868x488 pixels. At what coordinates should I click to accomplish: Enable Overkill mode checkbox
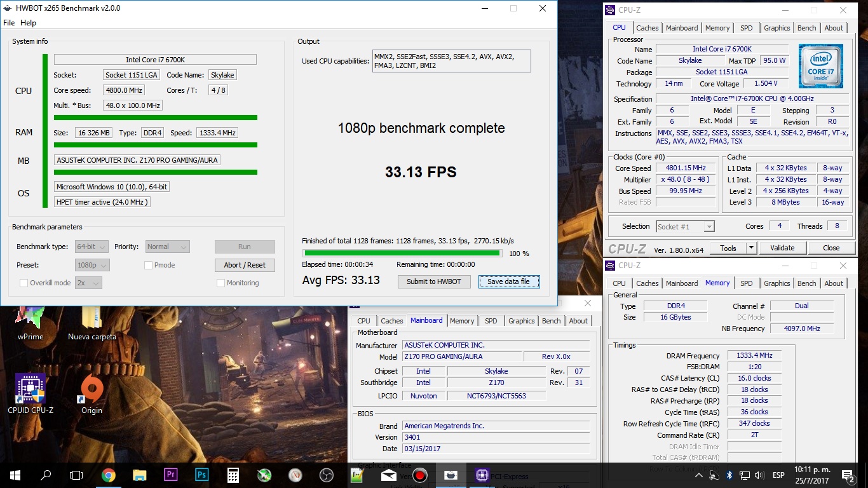click(x=24, y=283)
